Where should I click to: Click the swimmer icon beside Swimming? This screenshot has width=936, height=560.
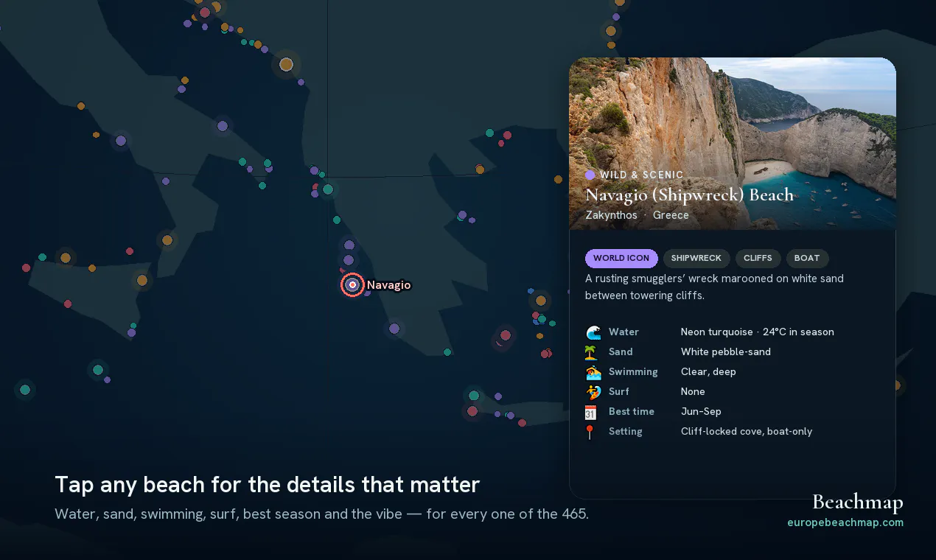pos(593,372)
